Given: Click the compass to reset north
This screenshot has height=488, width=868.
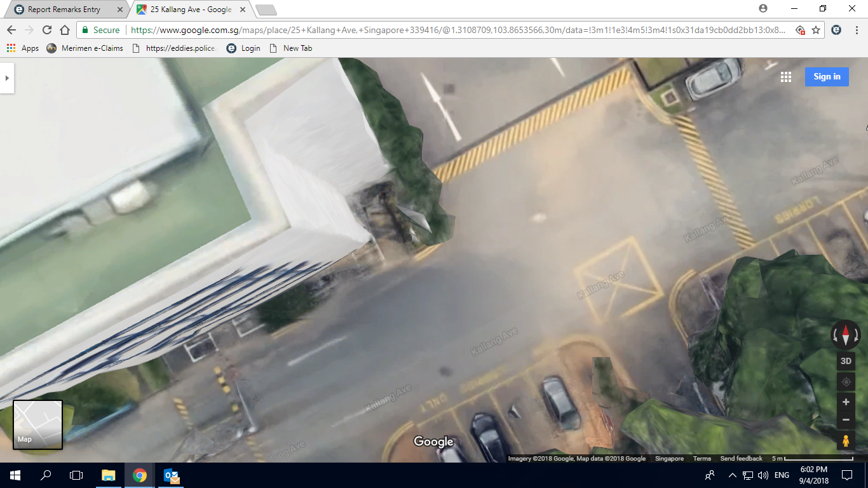Looking at the screenshot, I should coord(846,334).
